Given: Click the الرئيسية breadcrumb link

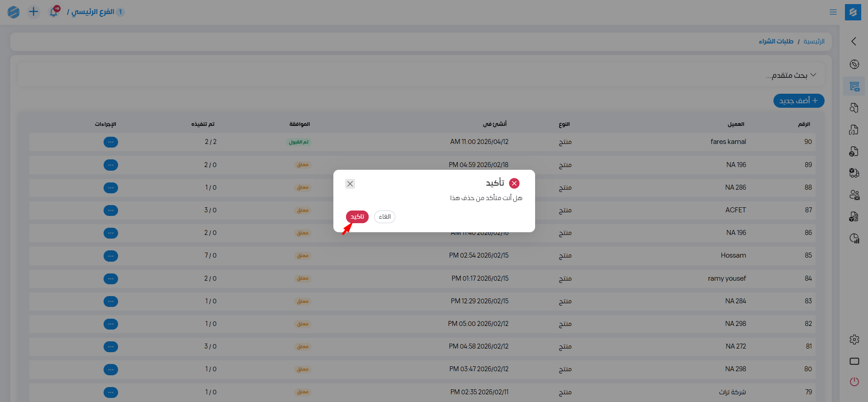Looking at the screenshot, I should tap(814, 42).
